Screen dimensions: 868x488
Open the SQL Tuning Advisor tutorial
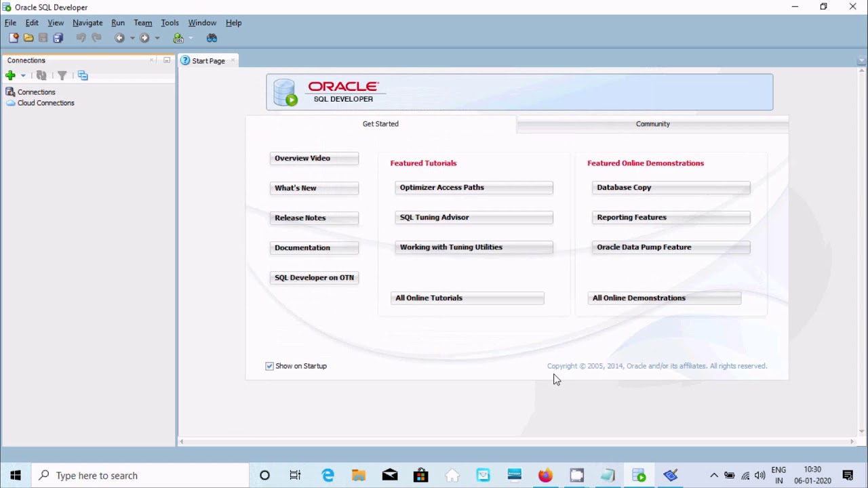pos(474,217)
